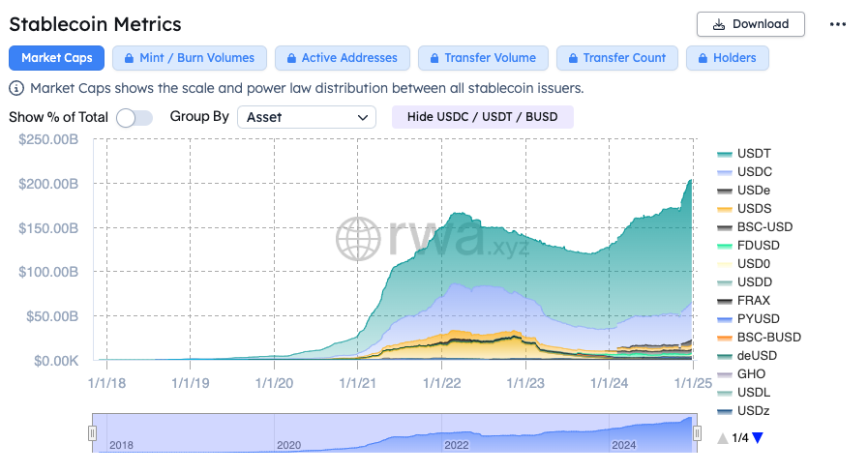Toggle FDUSD series in the legend
Image resolution: width=868 pixels, height=473 pixels.
[748, 245]
